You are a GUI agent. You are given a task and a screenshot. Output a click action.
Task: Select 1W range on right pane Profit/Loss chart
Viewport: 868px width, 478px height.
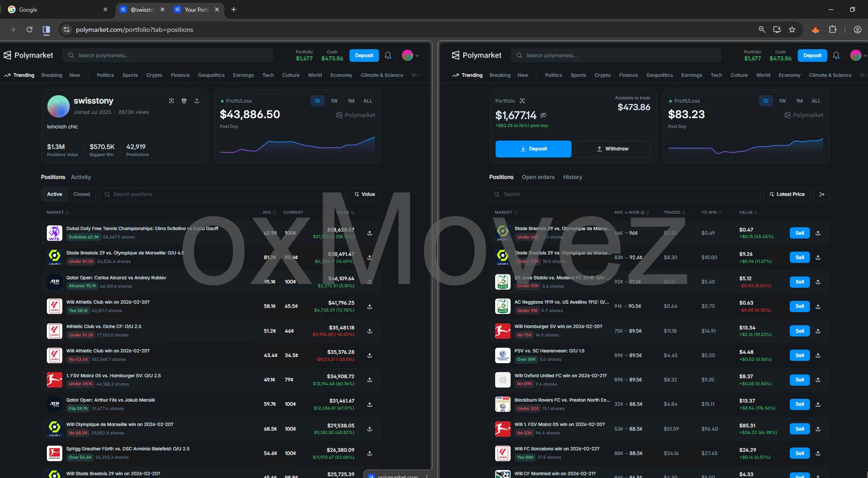point(782,101)
